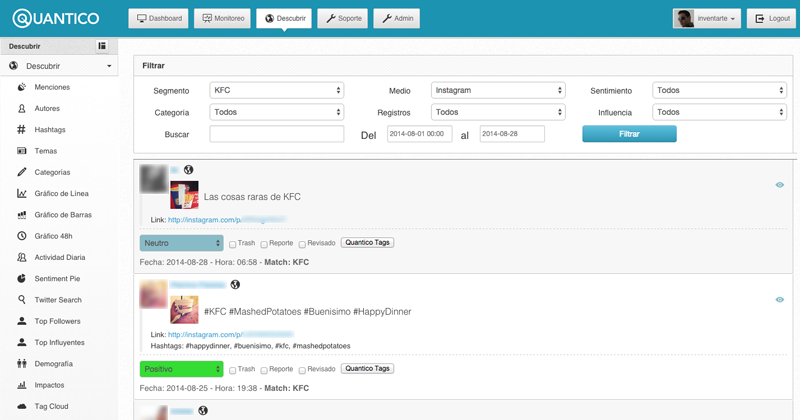Open the inventarte user menu
This screenshot has width=800, height=420.
click(x=707, y=18)
